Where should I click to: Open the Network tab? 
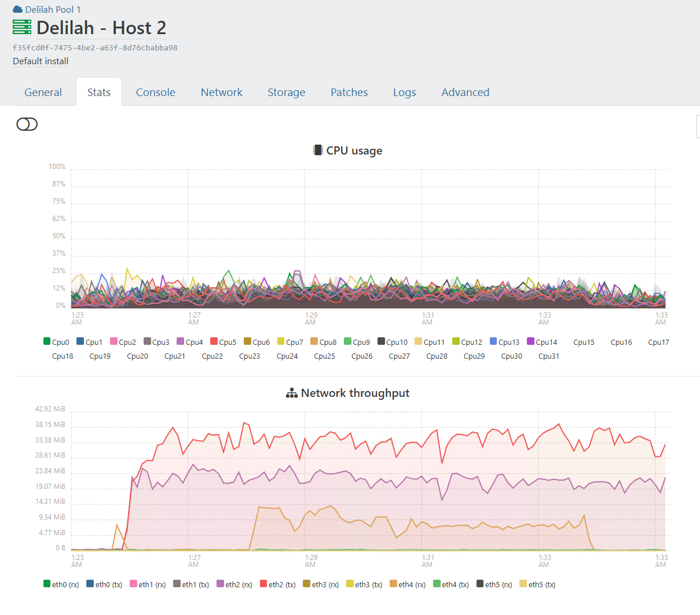click(221, 93)
